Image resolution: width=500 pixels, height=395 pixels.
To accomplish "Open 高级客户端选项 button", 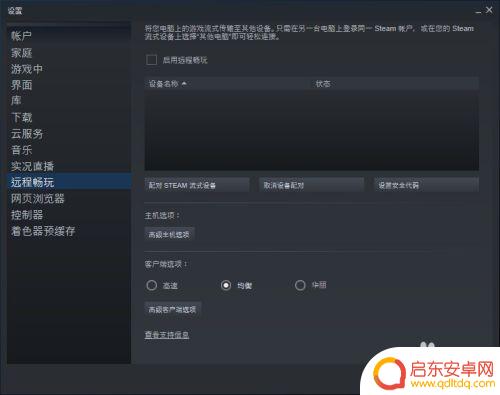I will [173, 310].
